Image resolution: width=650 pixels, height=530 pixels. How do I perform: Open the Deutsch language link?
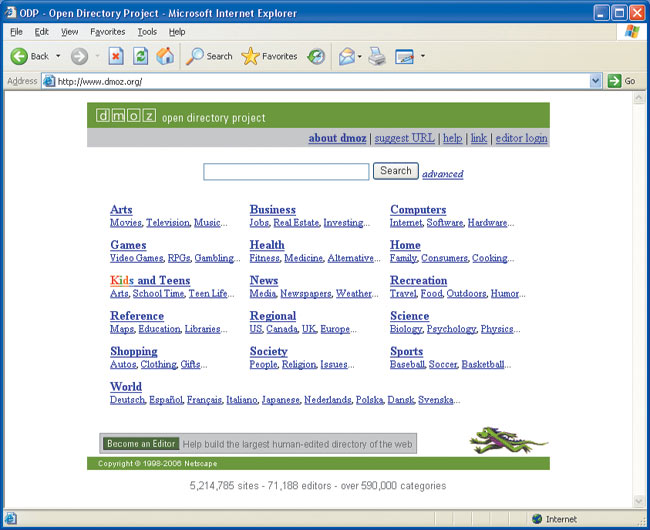tap(127, 400)
